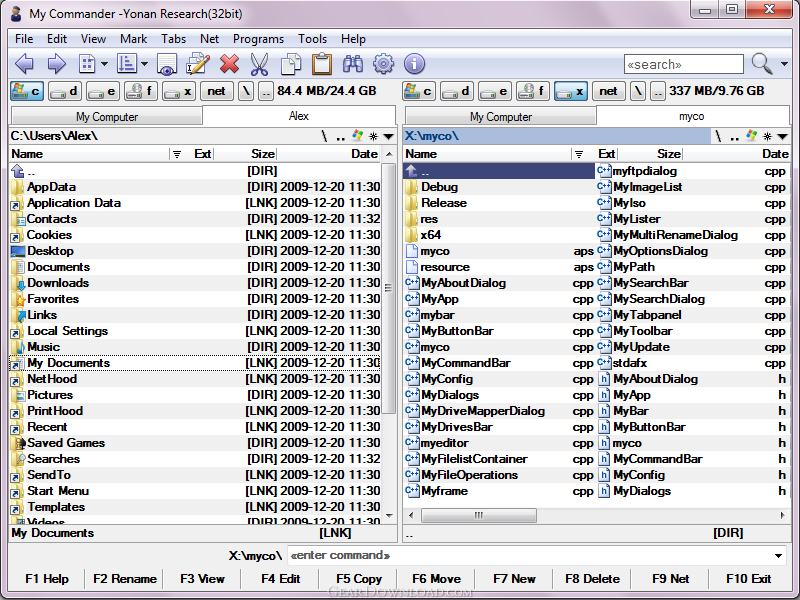Click the Forward arrow toolbar icon
This screenshot has height=600, width=800.
[56, 64]
